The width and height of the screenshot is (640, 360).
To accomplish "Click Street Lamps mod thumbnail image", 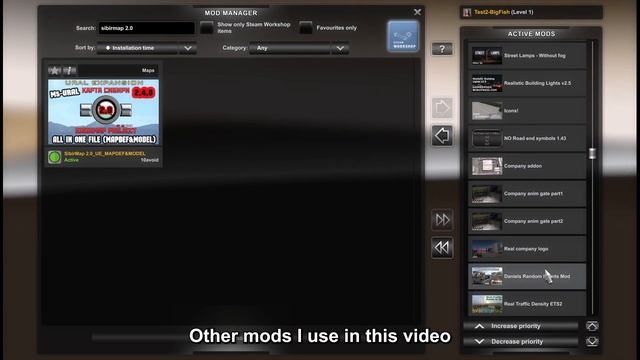I will coord(487,56).
